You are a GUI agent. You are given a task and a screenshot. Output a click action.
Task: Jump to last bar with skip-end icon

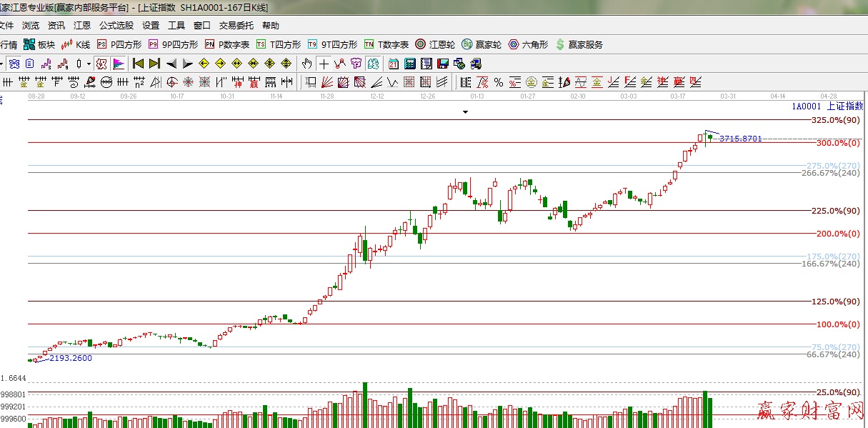click(154, 64)
